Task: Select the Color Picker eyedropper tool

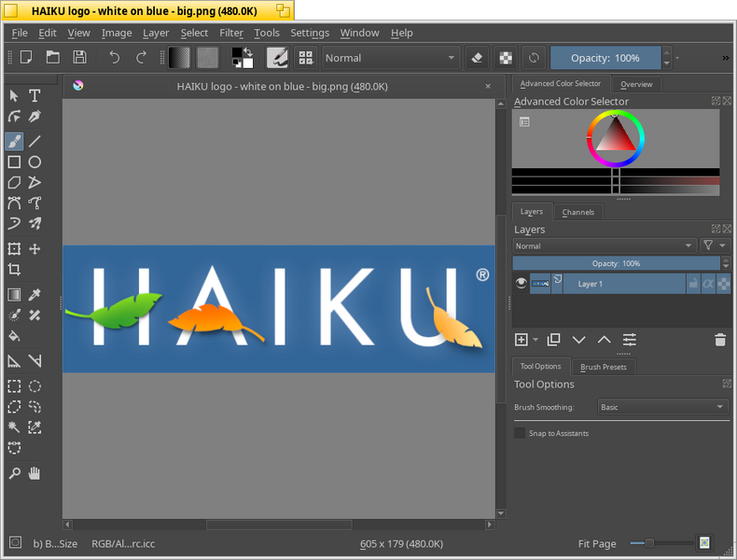Action: (x=35, y=295)
